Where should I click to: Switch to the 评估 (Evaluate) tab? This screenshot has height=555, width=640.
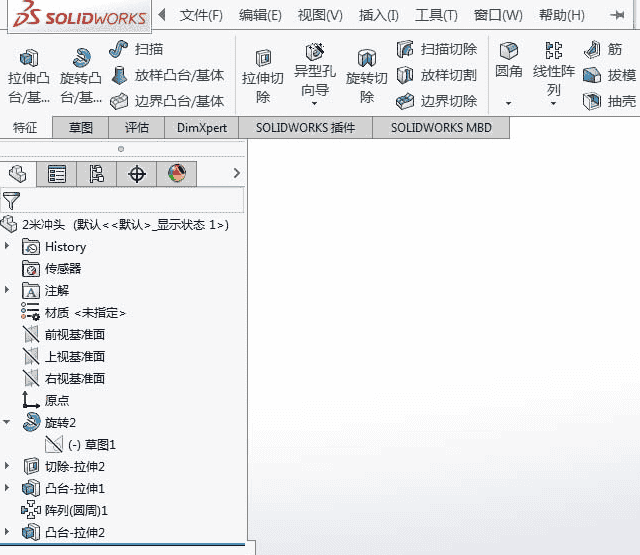[x=136, y=128]
